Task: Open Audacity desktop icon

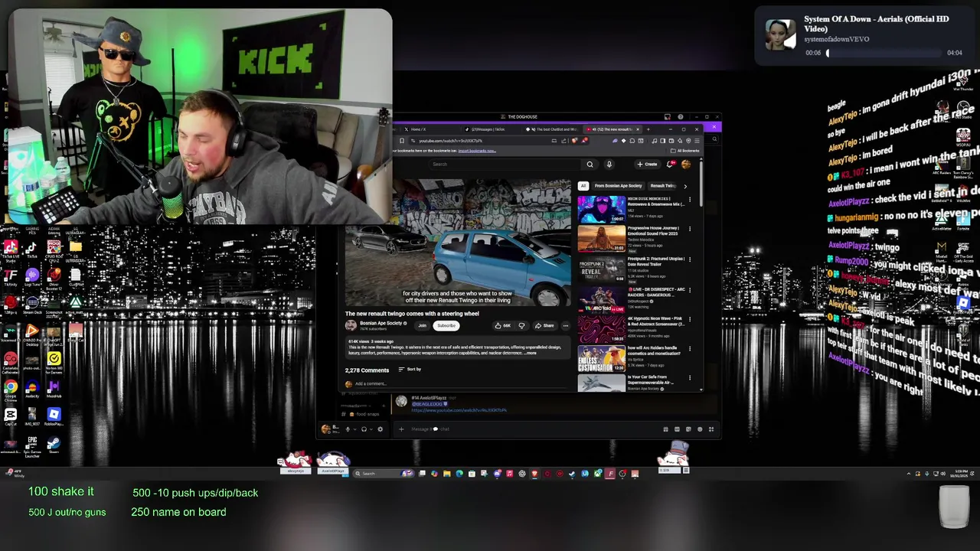Action: (x=32, y=390)
